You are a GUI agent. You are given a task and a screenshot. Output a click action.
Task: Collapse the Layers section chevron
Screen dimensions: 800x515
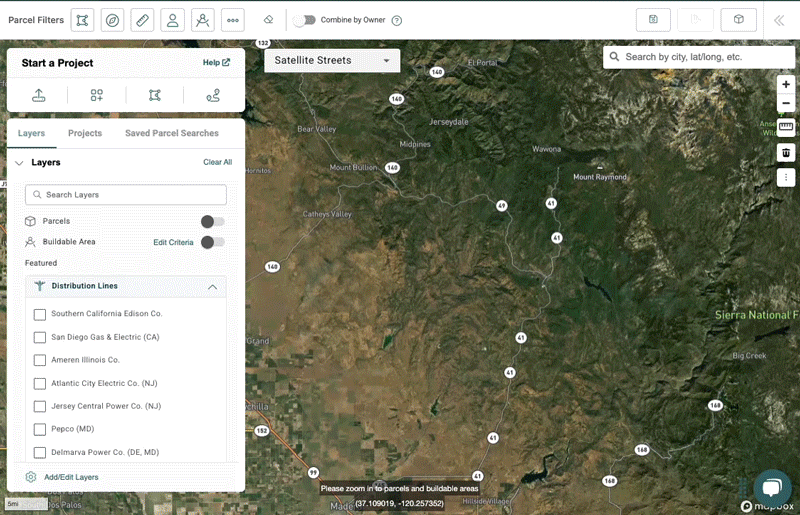[x=19, y=162]
